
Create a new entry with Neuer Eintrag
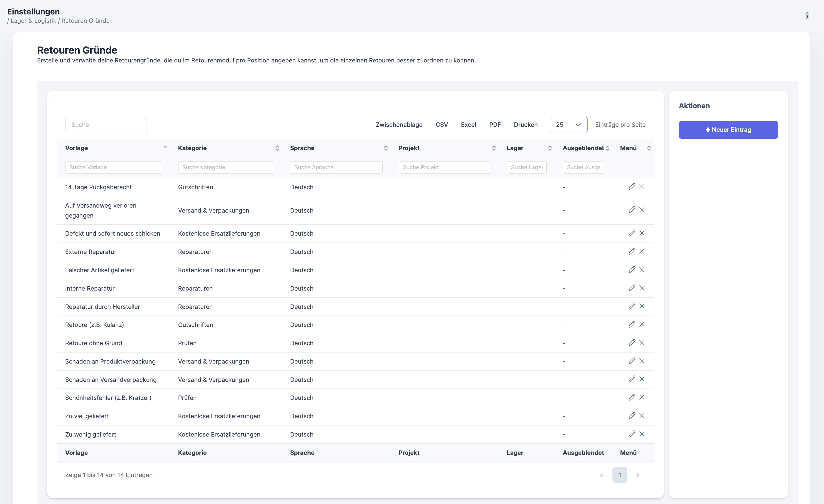tap(728, 130)
